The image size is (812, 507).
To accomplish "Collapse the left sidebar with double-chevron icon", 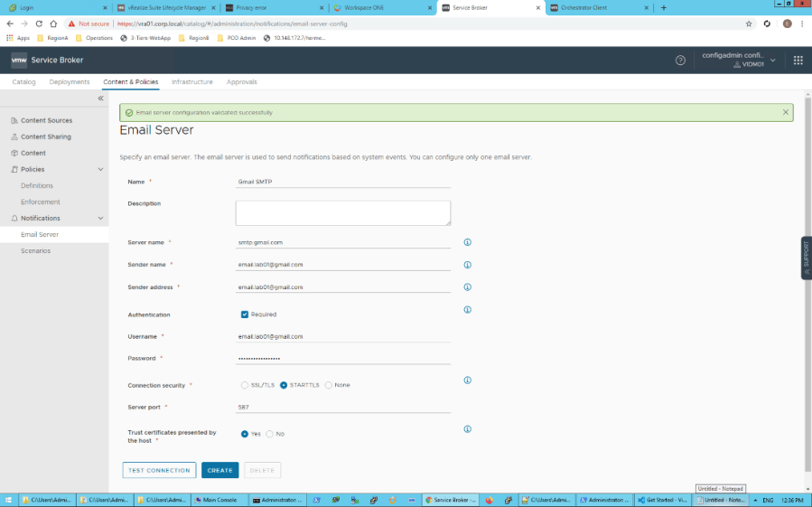I will point(100,98).
